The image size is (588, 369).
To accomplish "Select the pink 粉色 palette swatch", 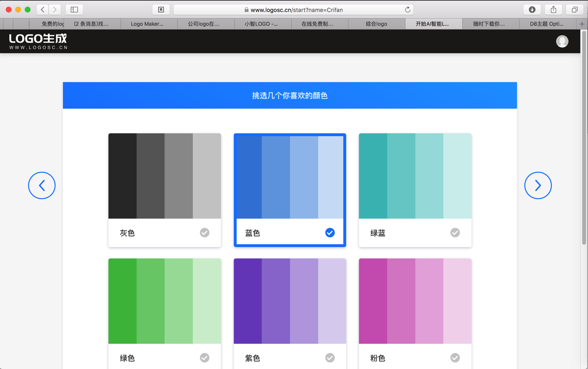I will pos(415,301).
